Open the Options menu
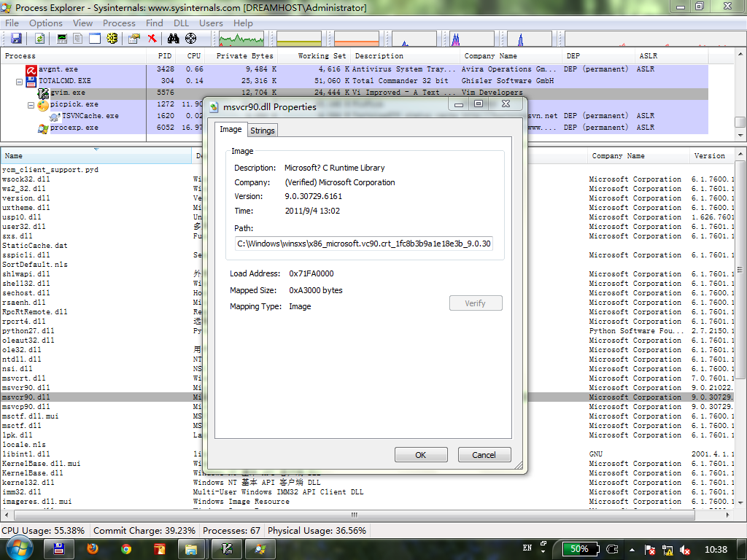This screenshot has width=747, height=560. pyautogui.click(x=46, y=23)
